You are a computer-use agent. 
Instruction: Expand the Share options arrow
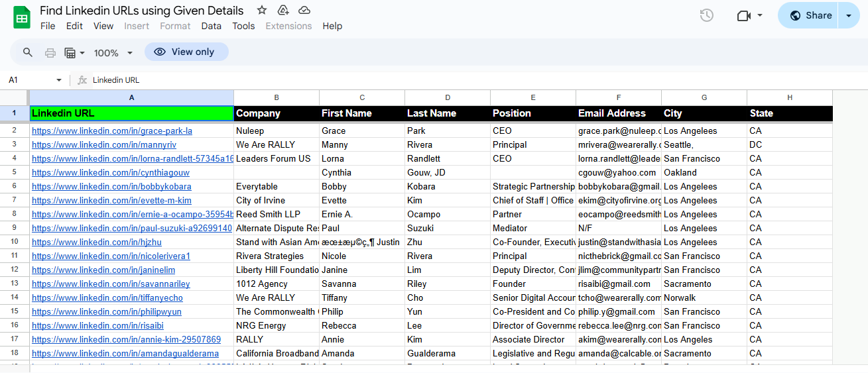(x=848, y=15)
